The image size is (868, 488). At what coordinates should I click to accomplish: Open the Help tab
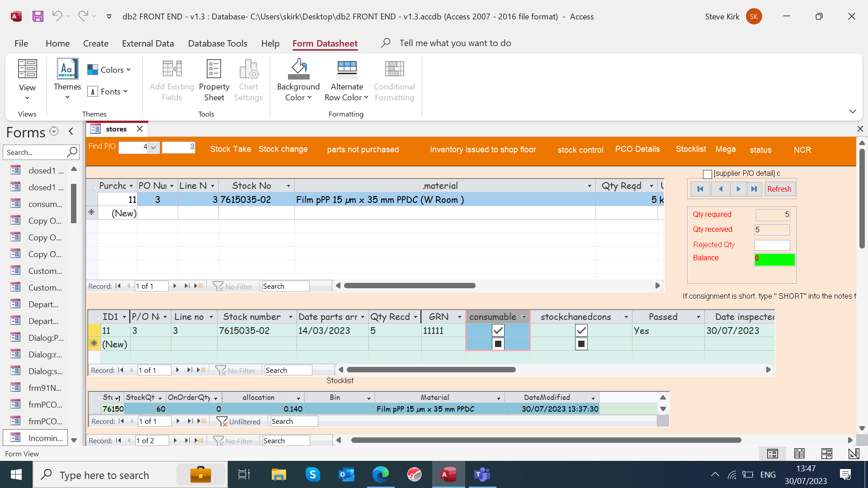click(270, 43)
